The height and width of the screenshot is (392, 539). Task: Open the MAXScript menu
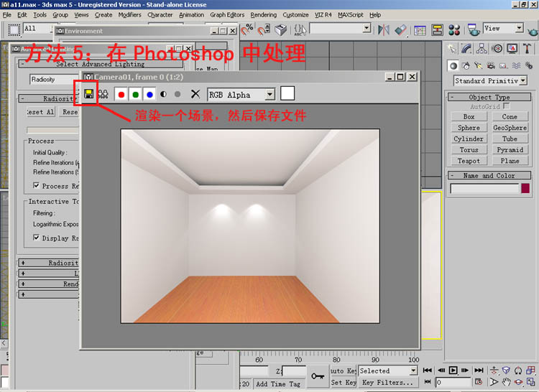[x=350, y=15]
